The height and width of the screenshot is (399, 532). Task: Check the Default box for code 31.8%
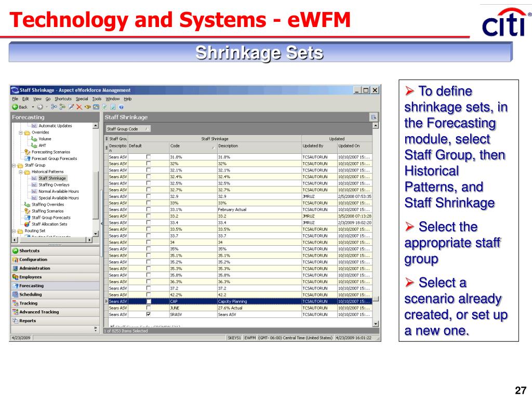point(148,157)
